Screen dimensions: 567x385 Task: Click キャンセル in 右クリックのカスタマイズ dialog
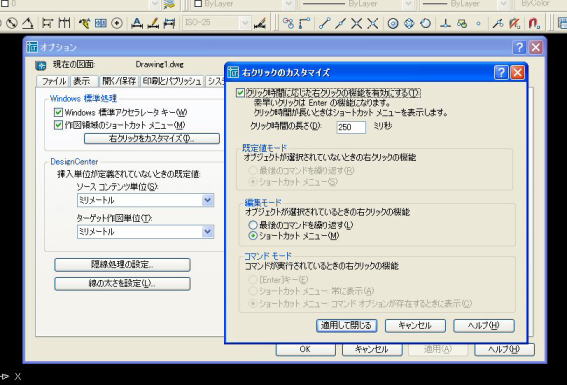415,325
